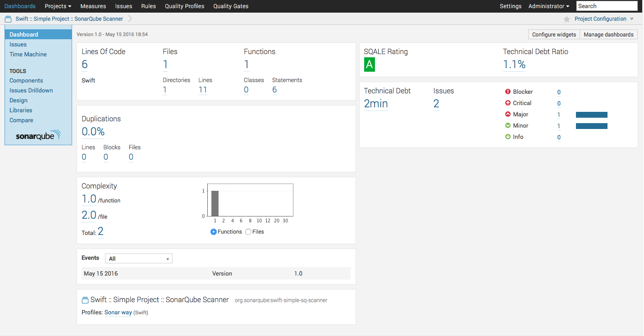Click the favorite star icon

567,19
